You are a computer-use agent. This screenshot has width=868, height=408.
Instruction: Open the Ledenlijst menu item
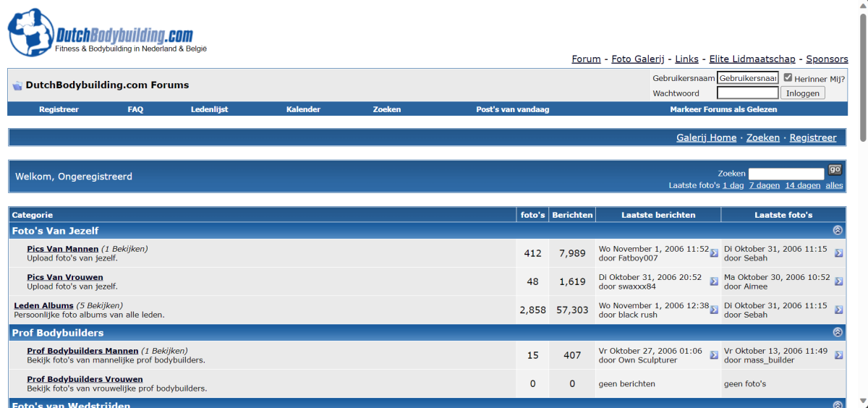tap(209, 109)
